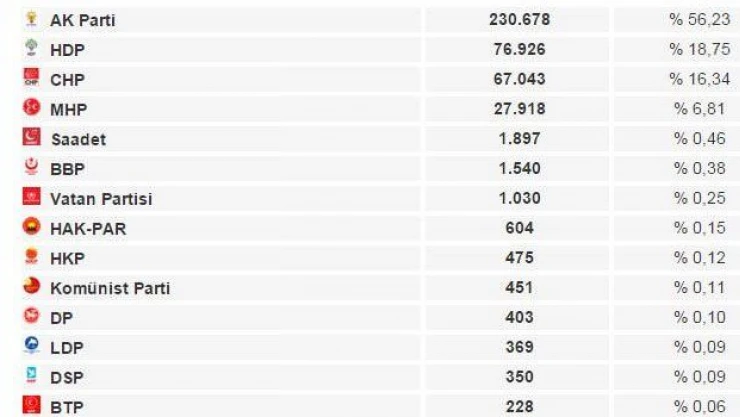Image resolution: width=740 pixels, height=417 pixels.
Task: Click the Komünist Parti logo icon
Action: coord(32,286)
